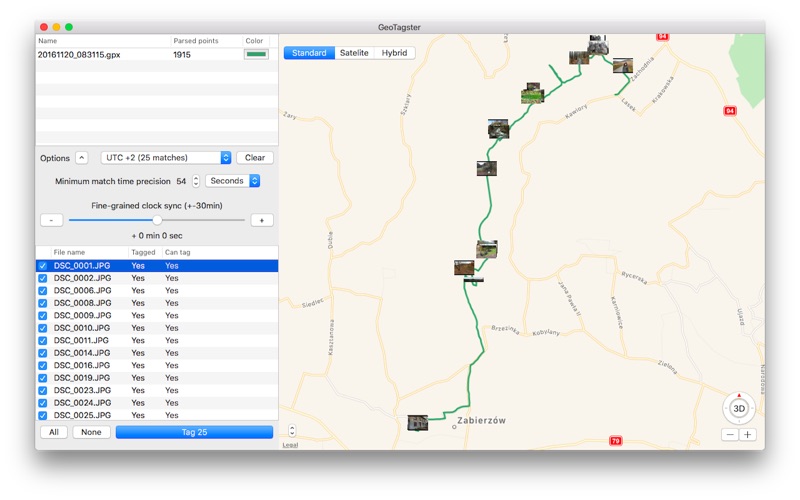Click the 3D compass map control

739,408
